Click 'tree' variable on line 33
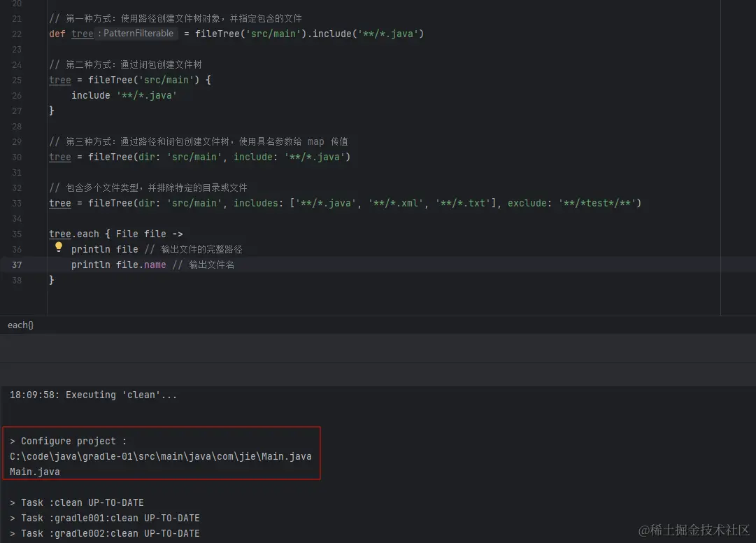756x543 pixels. click(x=59, y=203)
